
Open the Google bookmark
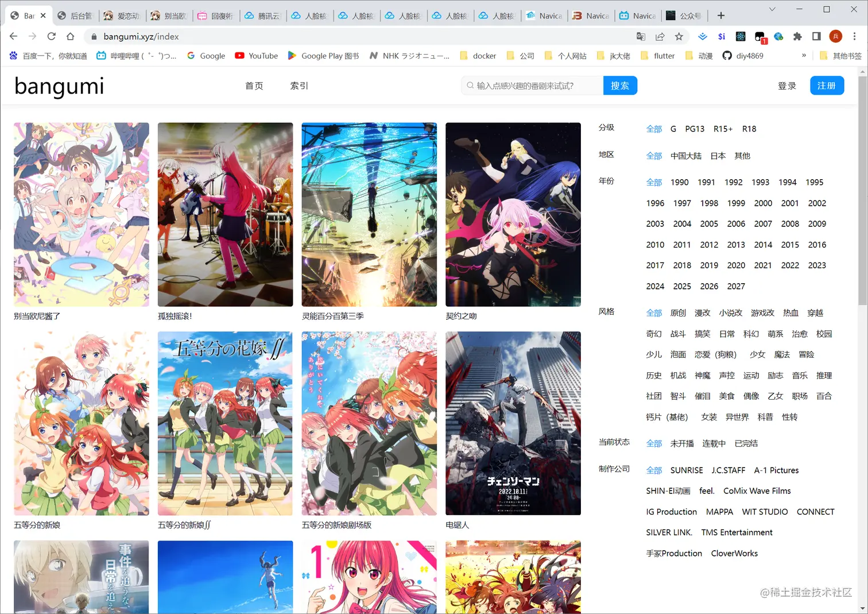(x=206, y=56)
